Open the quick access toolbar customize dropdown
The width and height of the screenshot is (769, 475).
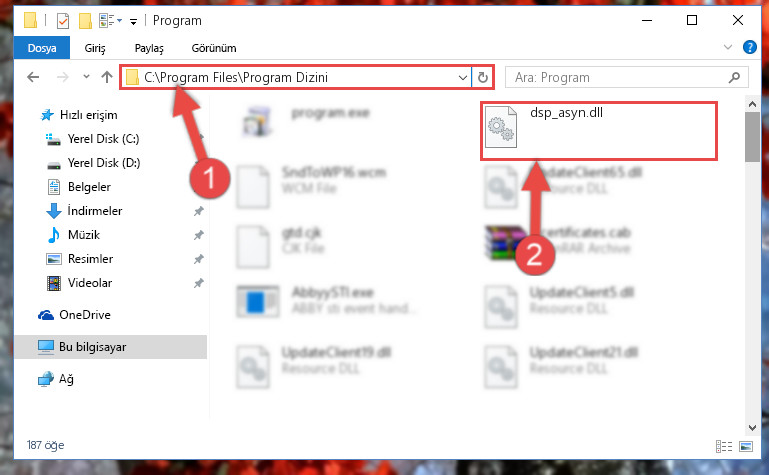coord(133,22)
